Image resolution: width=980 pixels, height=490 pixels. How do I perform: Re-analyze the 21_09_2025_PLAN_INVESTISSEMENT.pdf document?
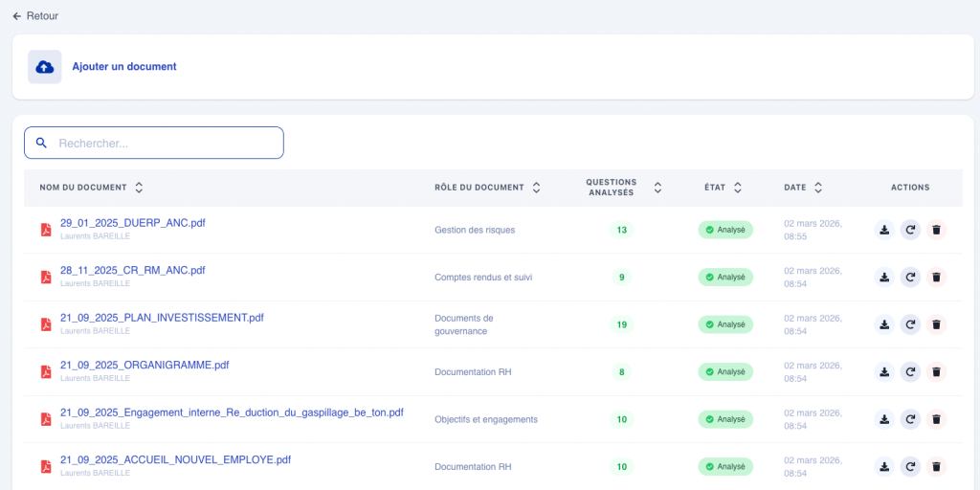910,324
